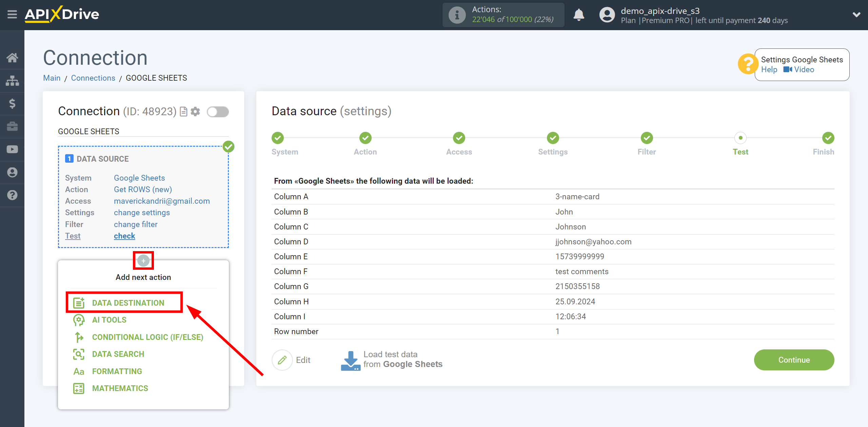The width and height of the screenshot is (868, 427).
Task: Click the Johnson value in Column C
Action: [571, 227]
